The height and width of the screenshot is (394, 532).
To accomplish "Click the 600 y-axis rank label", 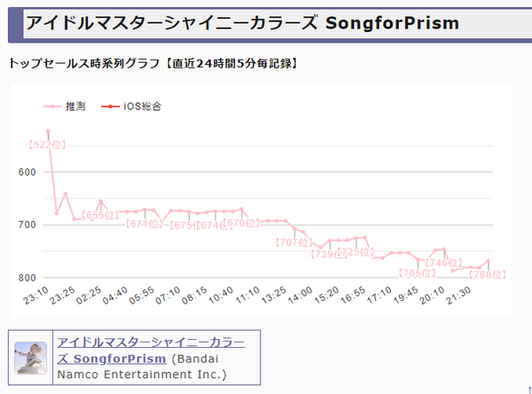I will click(x=27, y=172).
